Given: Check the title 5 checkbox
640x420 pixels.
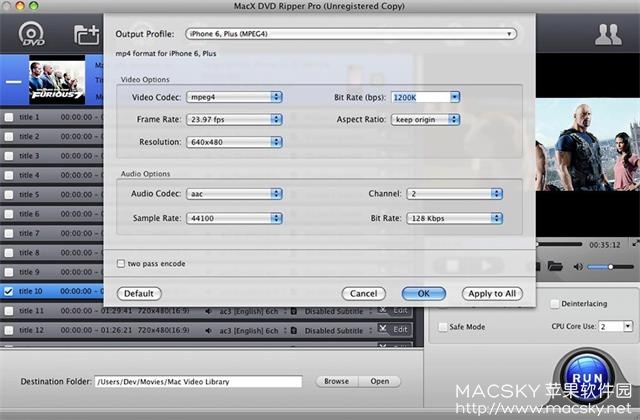Looking at the screenshot, I should (x=9, y=195).
